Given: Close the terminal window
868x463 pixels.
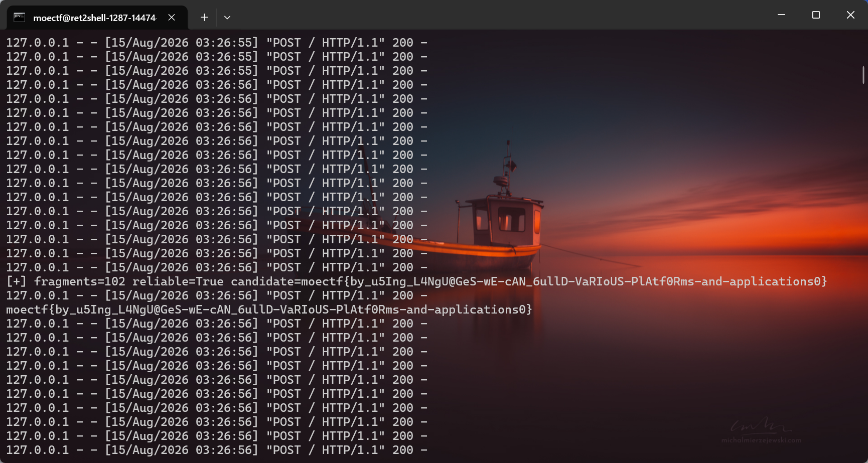Looking at the screenshot, I should [x=850, y=15].
